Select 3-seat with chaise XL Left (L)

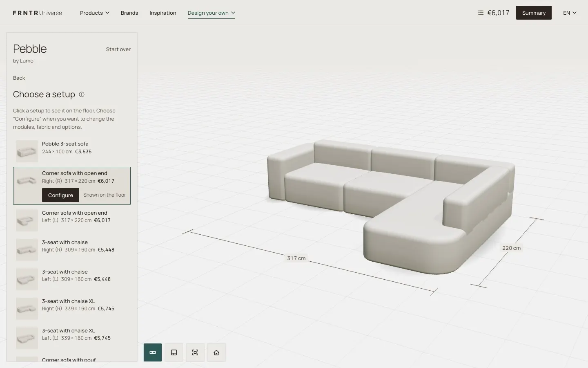[72, 338]
